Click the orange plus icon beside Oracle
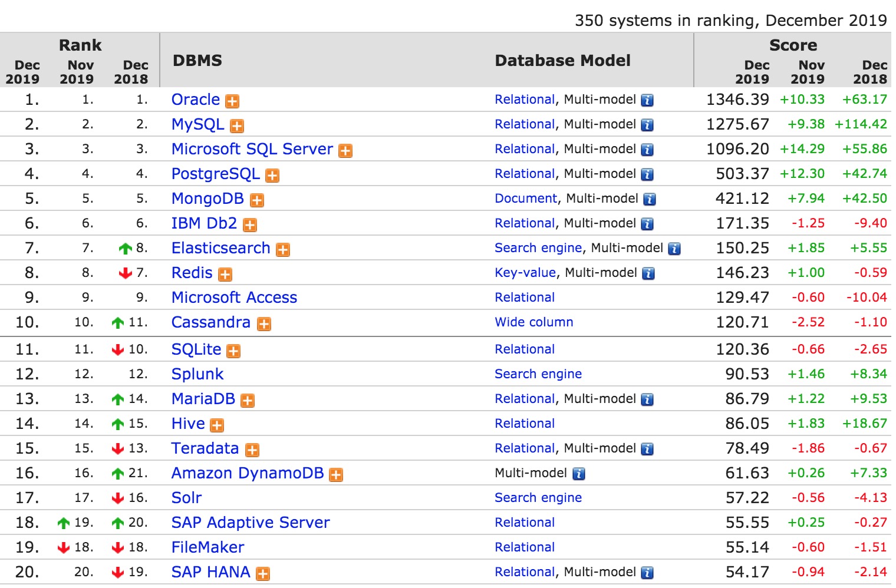The height and width of the screenshot is (588, 896). [x=233, y=101]
